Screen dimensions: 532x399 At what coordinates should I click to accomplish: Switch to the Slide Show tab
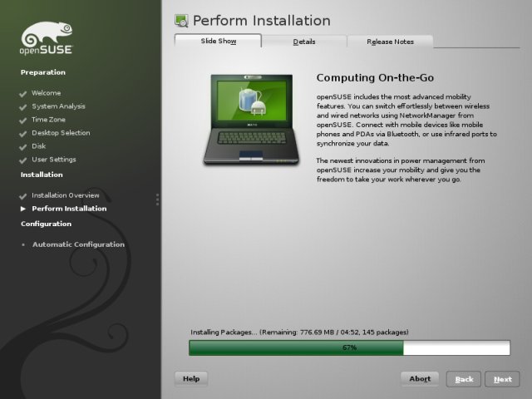(218, 41)
